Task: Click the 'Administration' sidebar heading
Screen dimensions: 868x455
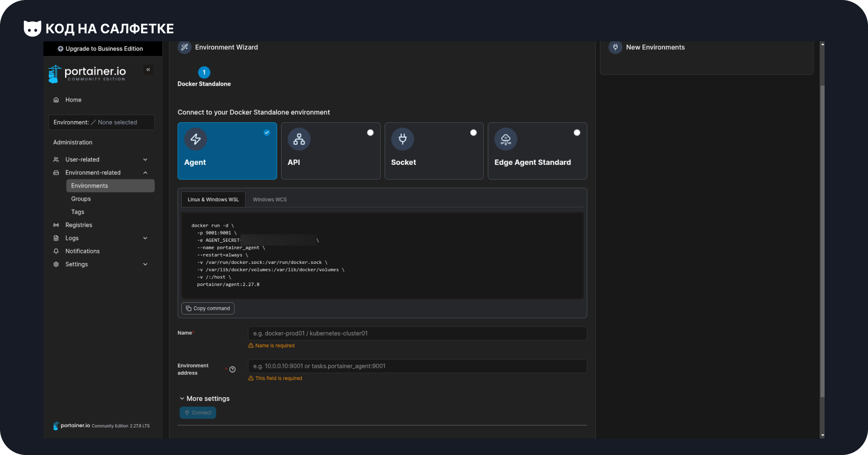Action: pyautogui.click(x=73, y=142)
